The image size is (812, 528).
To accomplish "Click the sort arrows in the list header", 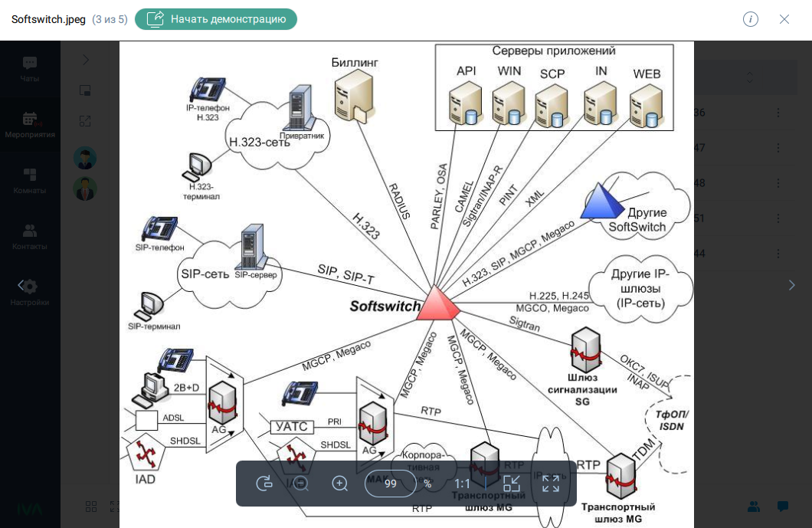I will pyautogui.click(x=750, y=77).
